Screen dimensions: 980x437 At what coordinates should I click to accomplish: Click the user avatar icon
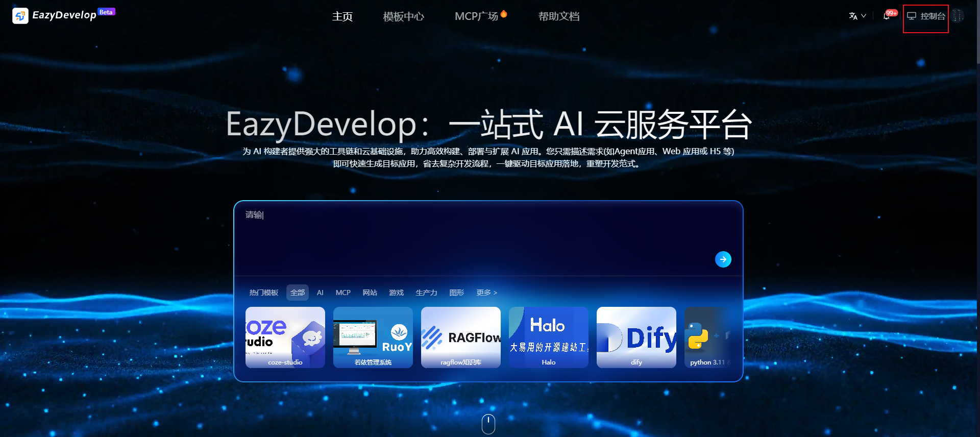(x=958, y=16)
